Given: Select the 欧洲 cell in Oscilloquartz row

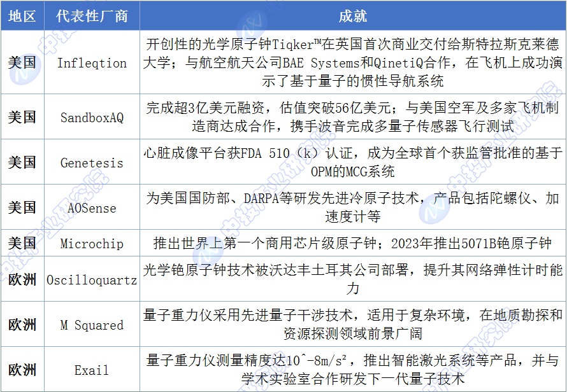Looking at the screenshot, I should point(22,279).
